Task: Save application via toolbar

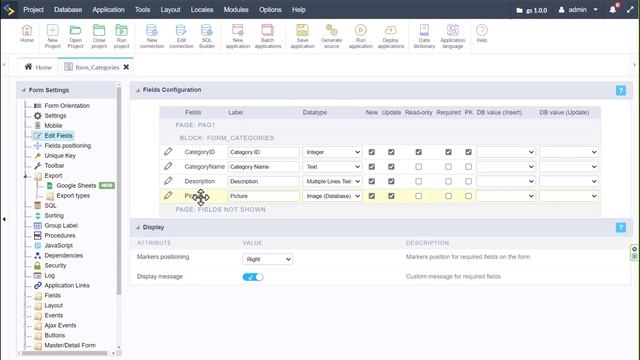Action: pyautogui.click(x=302, y=36)
